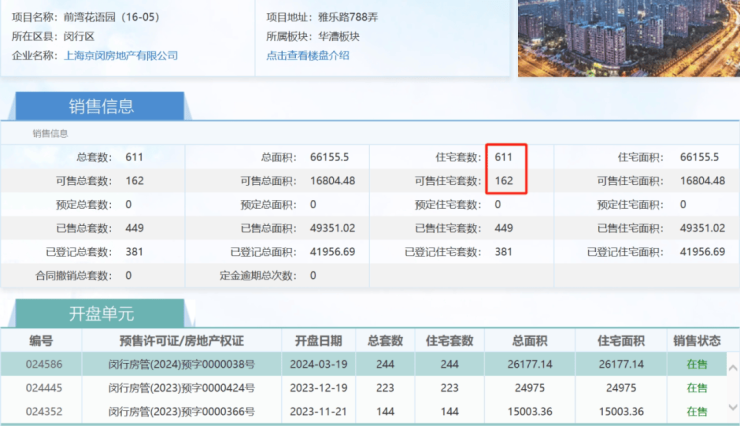Select the 开盘单元 section tab

[100, 313]
